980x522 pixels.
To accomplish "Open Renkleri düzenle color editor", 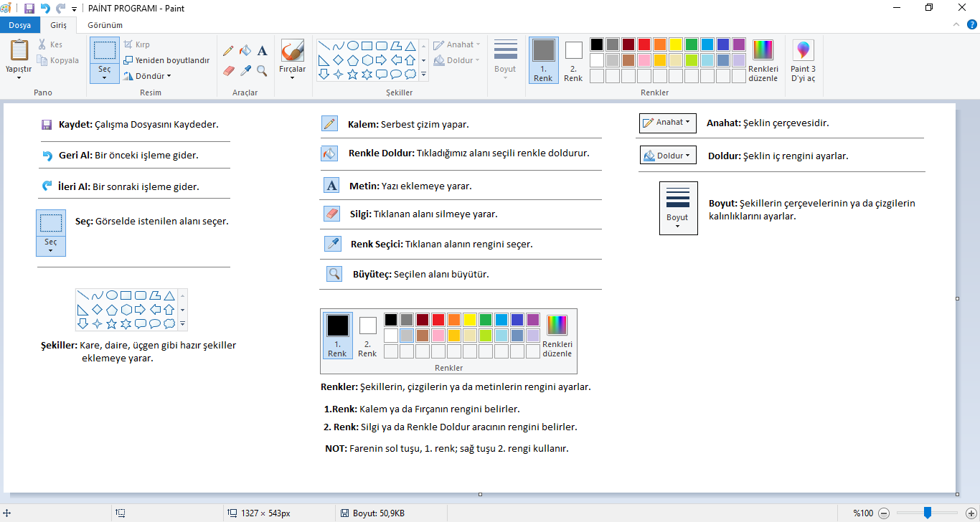I will [763, 60].
